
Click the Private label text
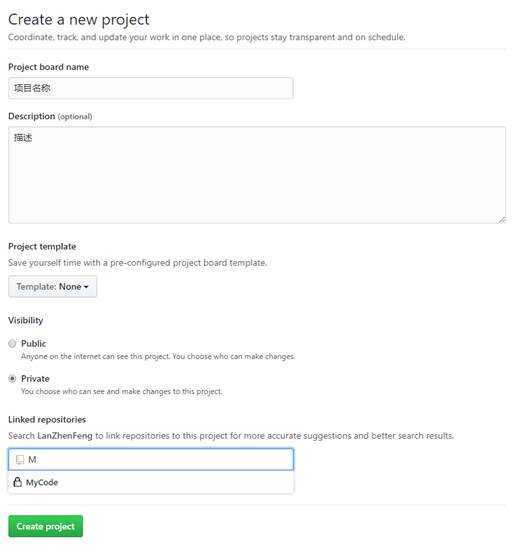coord(35,378)
